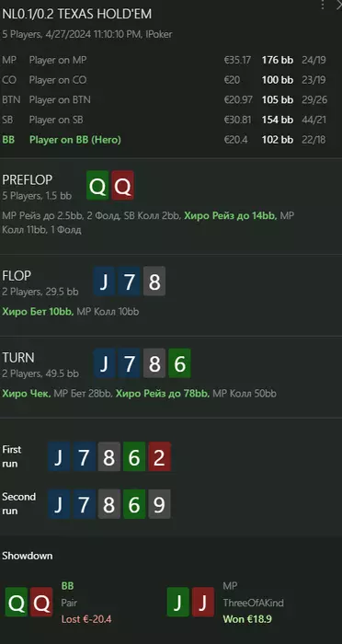Screen dimensions: 342x644
Task: Click MP's red J card in Showdown
Action: click(203, 602)
